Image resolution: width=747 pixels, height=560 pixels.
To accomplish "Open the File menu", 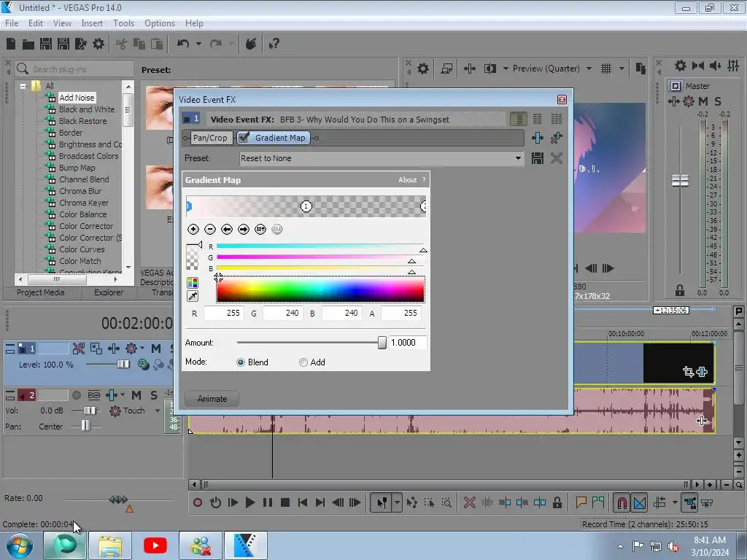I will [x=12, y=23].
